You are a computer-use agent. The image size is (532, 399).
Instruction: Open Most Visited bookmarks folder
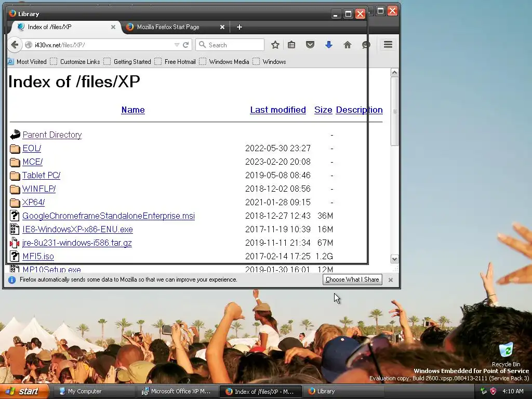(x=27, y=62)
